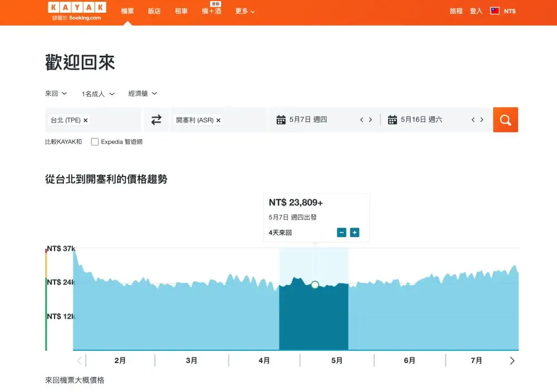Screen dimensions: 557x392
Task: Open the 旅程 trips link
Action: click(x=456, y=11)
